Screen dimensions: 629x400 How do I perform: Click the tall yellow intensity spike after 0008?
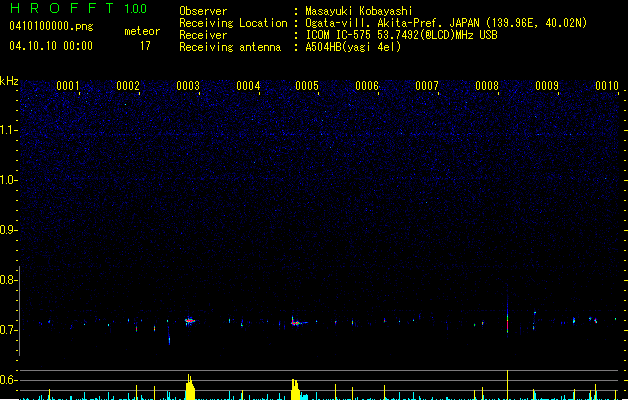(x=507, y=385)
